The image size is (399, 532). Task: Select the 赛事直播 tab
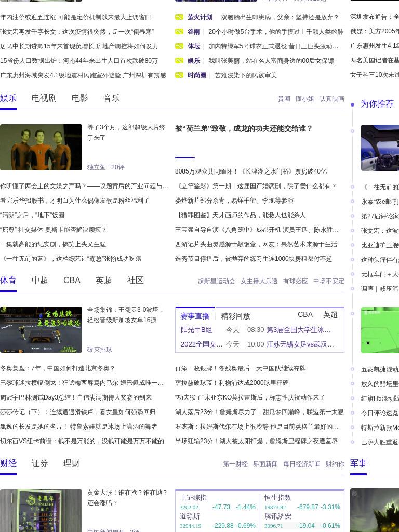click(x=195, y=316)
